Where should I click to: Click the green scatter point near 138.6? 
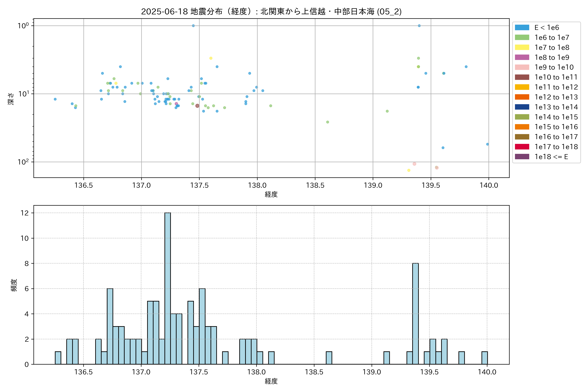coord(327,122)
